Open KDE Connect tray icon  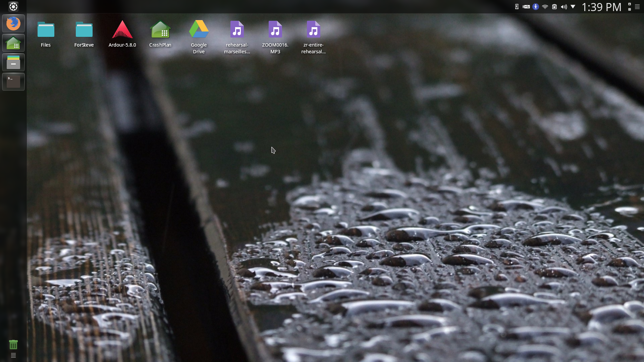tap(517, 7)
